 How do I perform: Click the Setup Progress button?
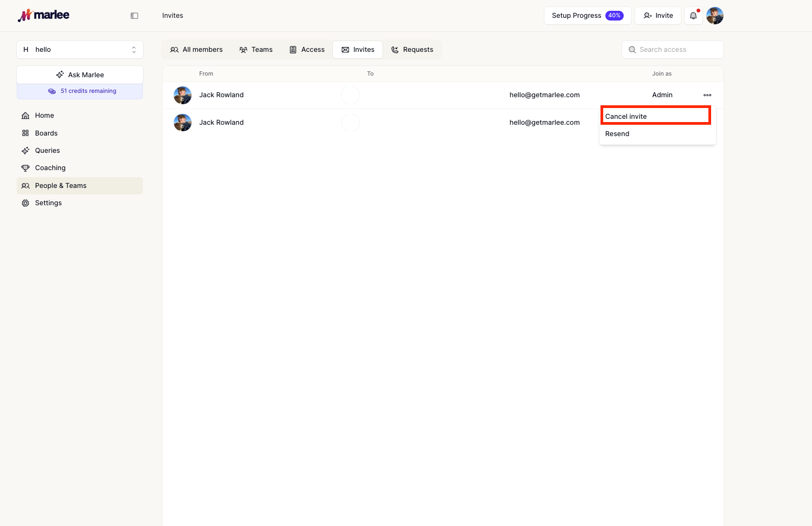pos(588,16)
